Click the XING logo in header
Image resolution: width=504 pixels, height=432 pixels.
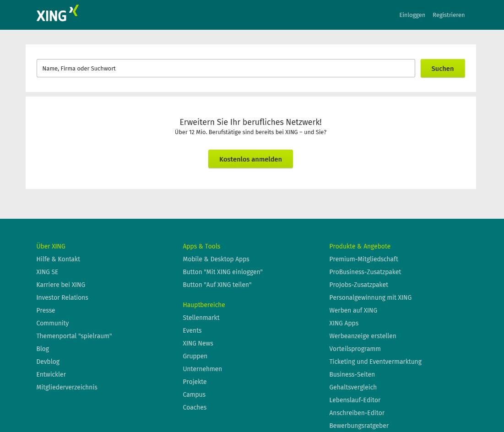click(x=57, y=14)
